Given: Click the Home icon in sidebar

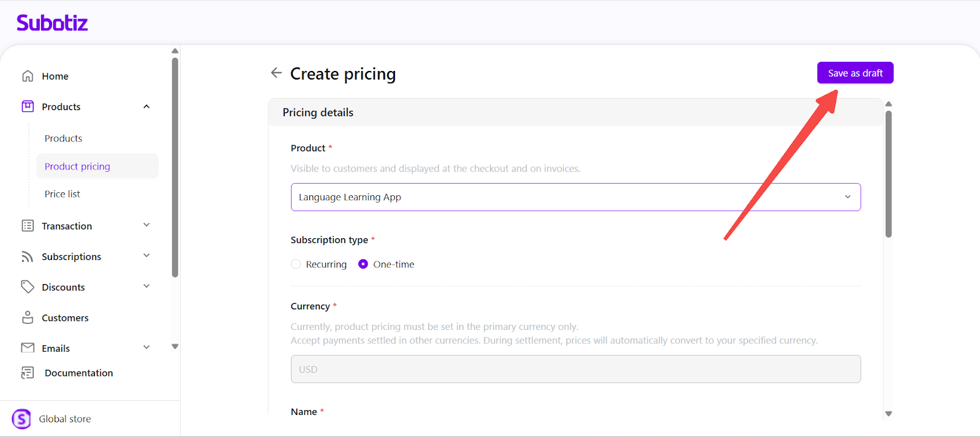Looking at the screenshot, I should pyautogui.click(x=28, y=76).
